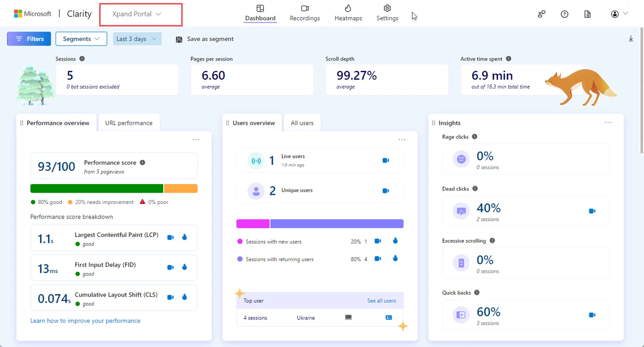Viewport: 644px width, 347px height.
Task: Open the help question mark icon
Action: [565, 14]
